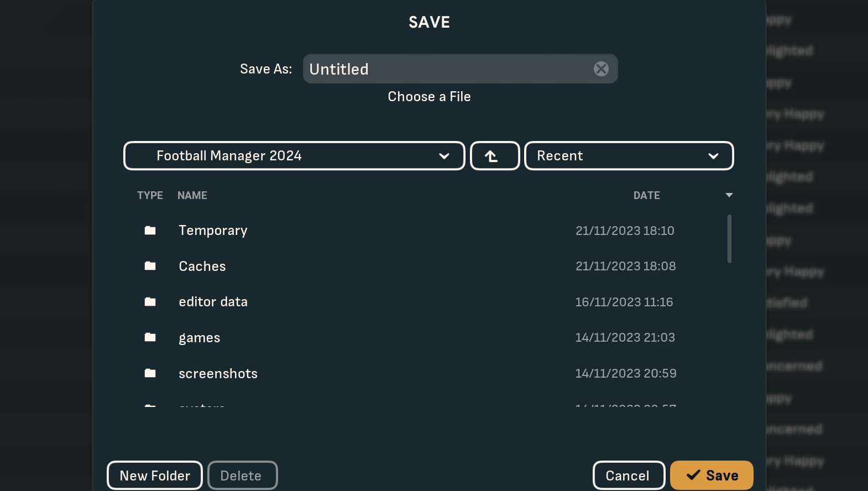Click the New Folder button
The image size is (868, 491).
(x=155, y=476)
